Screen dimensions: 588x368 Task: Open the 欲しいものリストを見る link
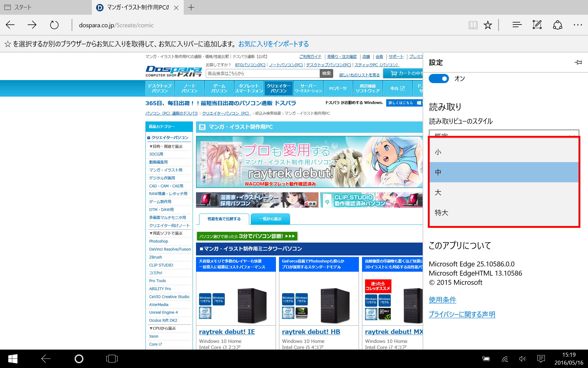[x=359, y=75]
